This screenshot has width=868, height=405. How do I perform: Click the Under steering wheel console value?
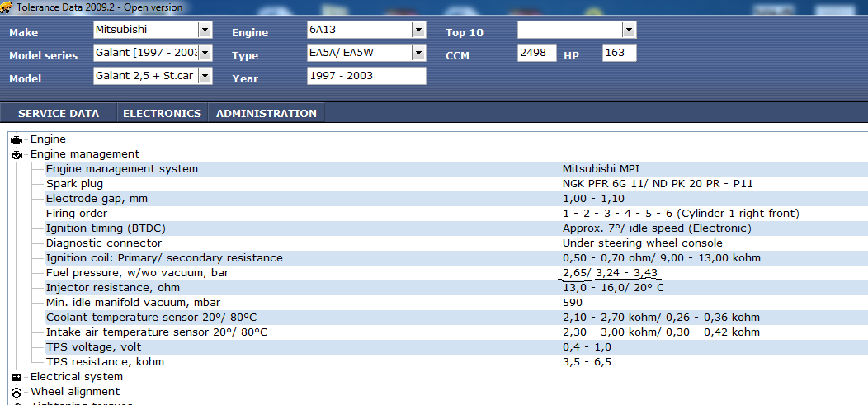point(642,243)
